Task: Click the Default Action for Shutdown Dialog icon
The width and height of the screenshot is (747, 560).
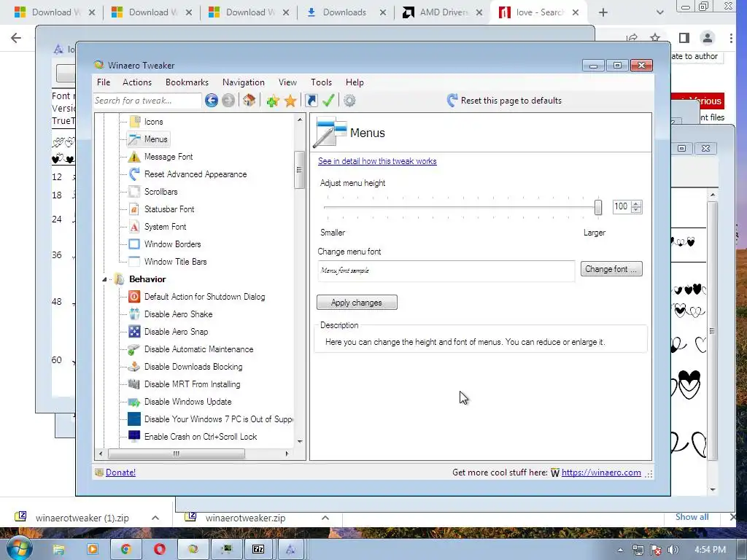Action: (134, 297)
